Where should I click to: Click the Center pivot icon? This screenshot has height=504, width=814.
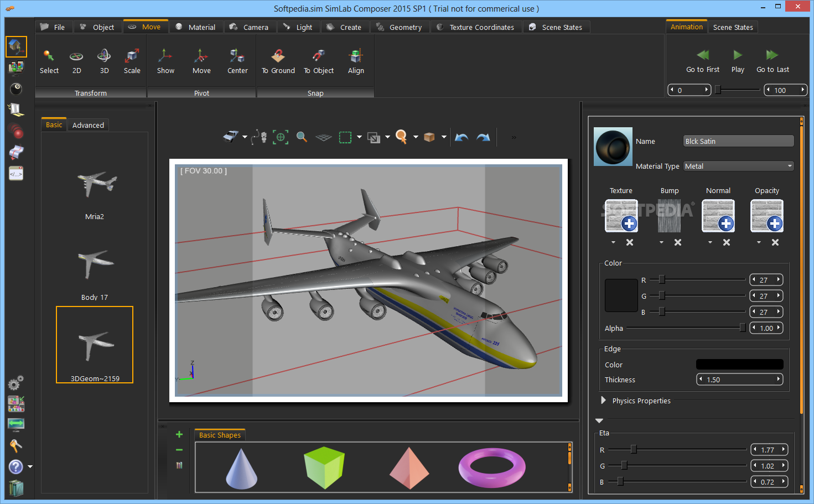click(x=237, y=61)
